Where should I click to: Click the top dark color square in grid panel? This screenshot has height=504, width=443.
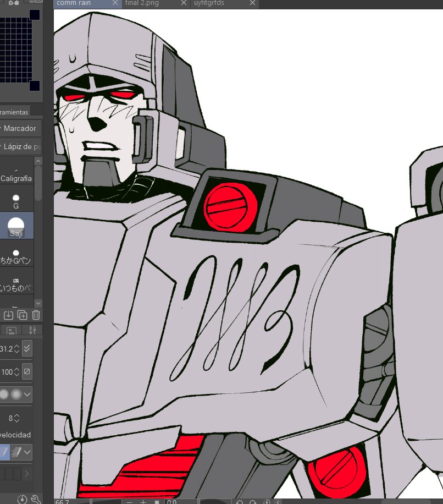point(35,15)
